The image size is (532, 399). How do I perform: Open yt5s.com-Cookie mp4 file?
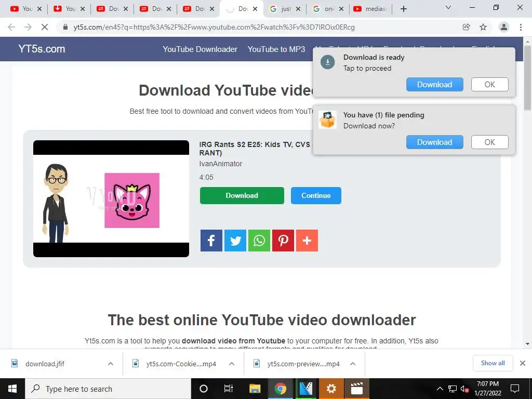[x=181, y=364]
